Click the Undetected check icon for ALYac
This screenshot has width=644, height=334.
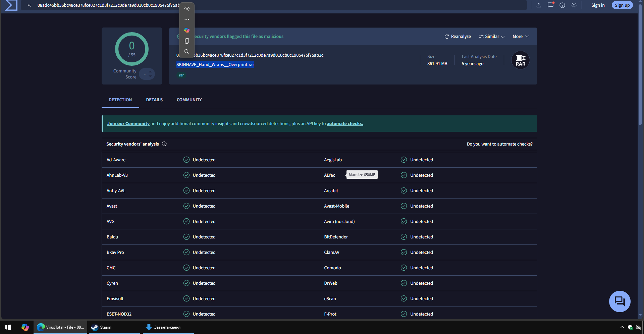404,175
